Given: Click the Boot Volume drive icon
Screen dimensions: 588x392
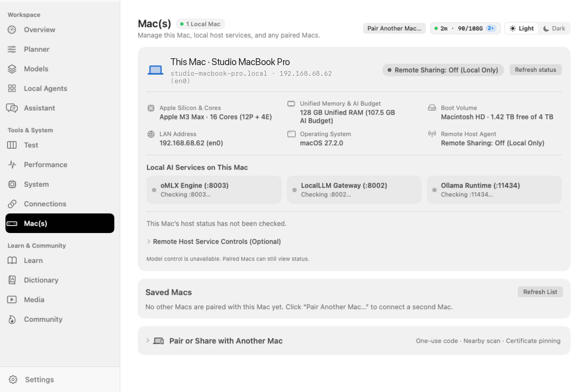Looking at the screenshot, I should [x=432, y=108].
